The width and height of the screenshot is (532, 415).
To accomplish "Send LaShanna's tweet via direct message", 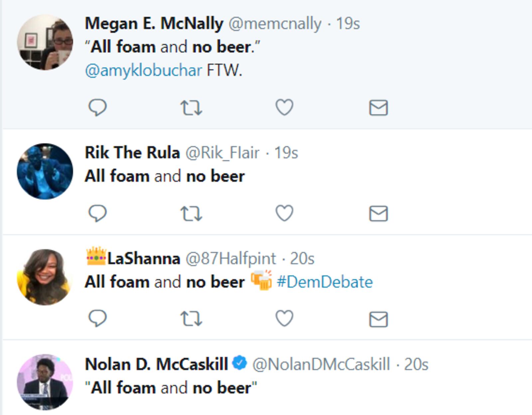I will click(x=378, y=319).
